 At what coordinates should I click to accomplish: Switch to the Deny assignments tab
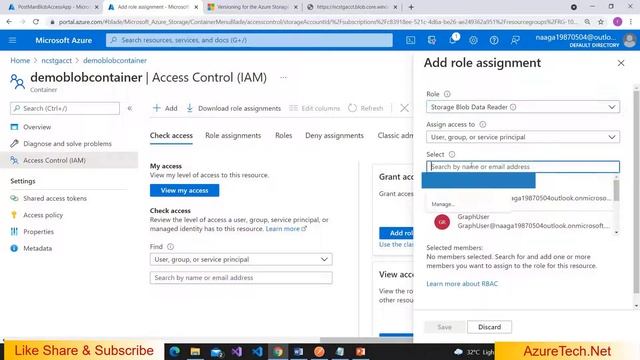click(x=334, y=136)
